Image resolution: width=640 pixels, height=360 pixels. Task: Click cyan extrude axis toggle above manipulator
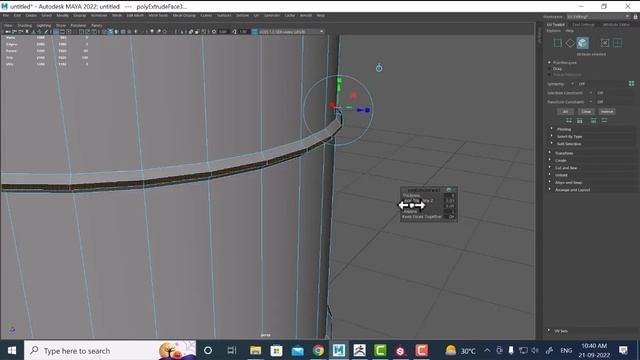(379, 68)
